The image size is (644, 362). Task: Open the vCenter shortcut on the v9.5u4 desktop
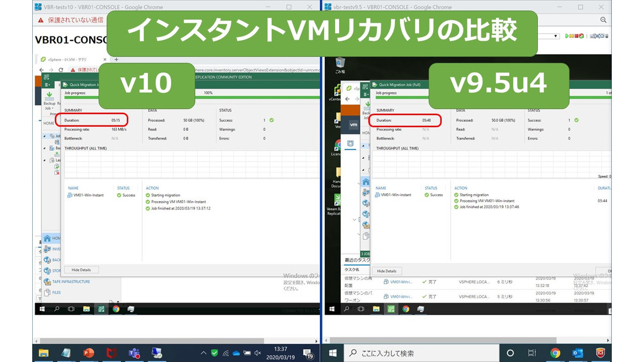point(334,92)
